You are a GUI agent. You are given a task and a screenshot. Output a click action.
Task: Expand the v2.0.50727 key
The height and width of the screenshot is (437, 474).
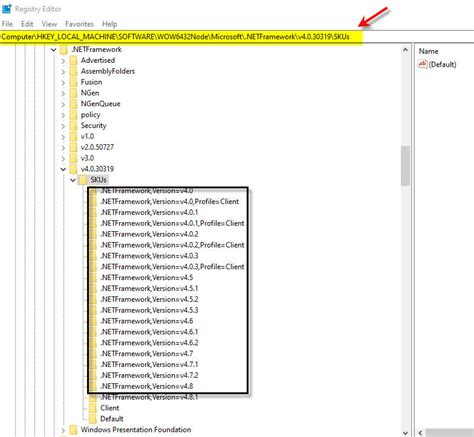pyautogui.click(x=63, y=148)
